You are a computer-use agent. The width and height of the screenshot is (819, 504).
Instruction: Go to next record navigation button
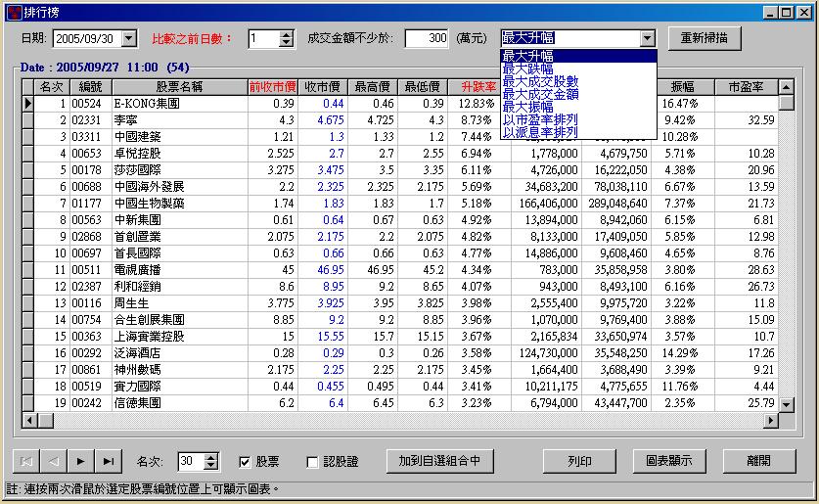point(80,462)
